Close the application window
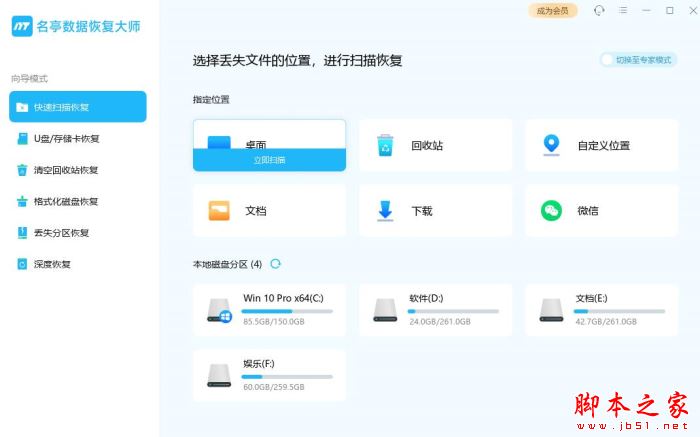700x437 pixels. tap(693, 10)
